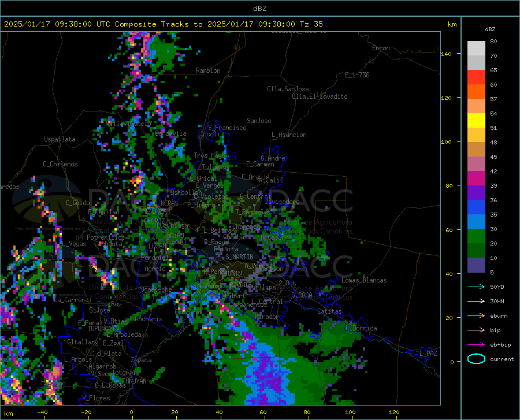The height and width of the screenshot is (420, 520).
Task: Click the 50YD legend label
Action: click(x=497, y=287)
